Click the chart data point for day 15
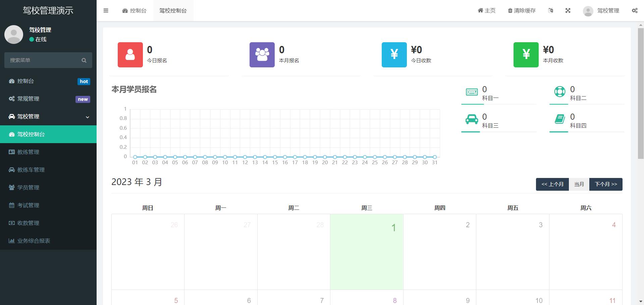644x305 pixels. click(275, 157)
